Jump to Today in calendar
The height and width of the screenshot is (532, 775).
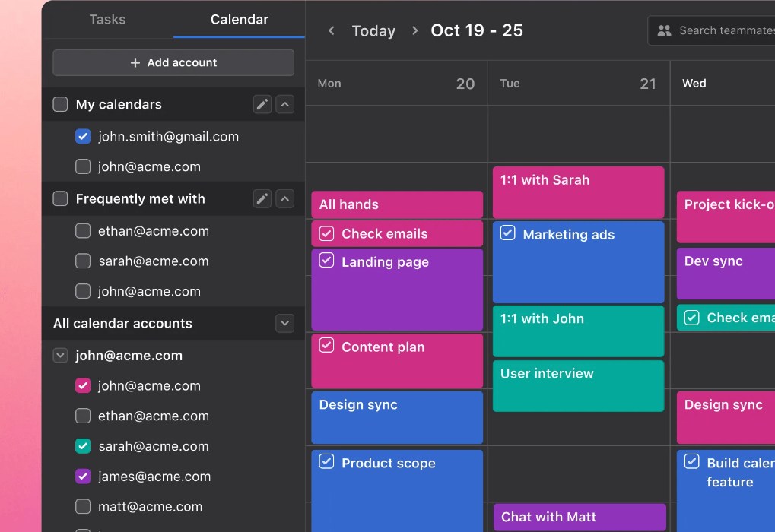tap(373, 30)
